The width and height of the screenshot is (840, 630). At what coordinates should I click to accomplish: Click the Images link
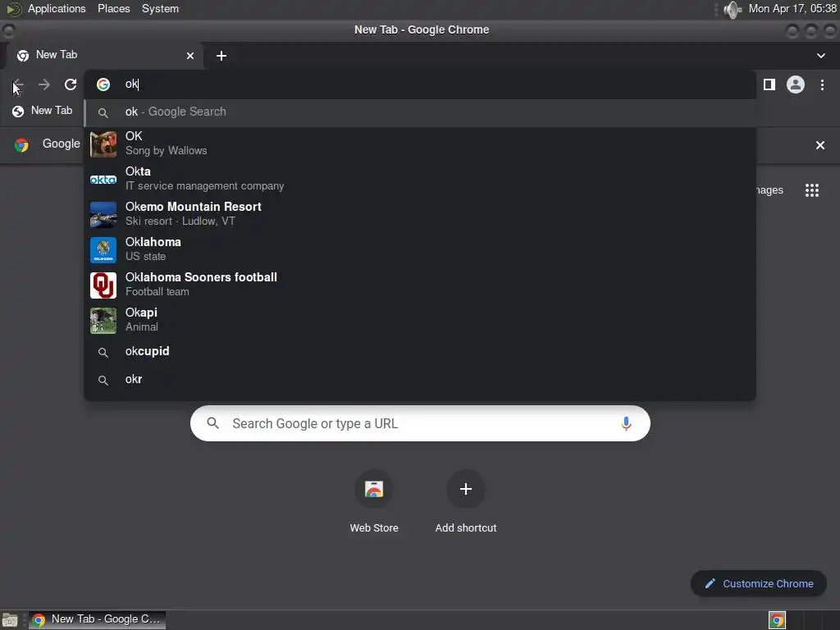click(x=769, y=190)
